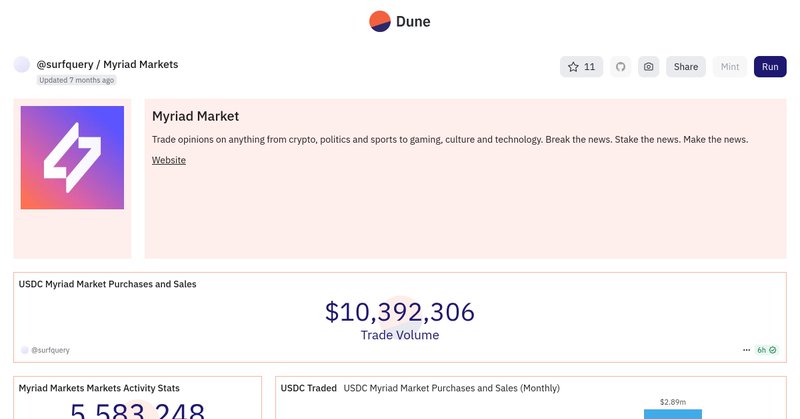Open the Myriad Market logo image

72,158
